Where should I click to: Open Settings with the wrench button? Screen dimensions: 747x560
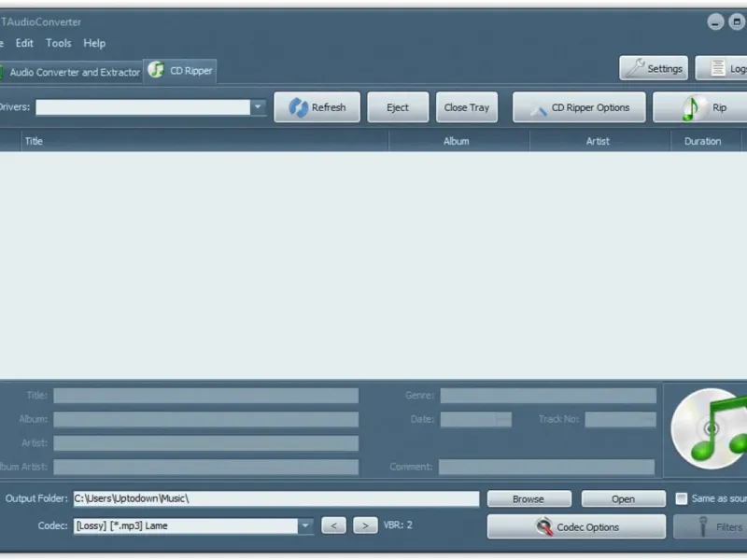tap(654, 68)
